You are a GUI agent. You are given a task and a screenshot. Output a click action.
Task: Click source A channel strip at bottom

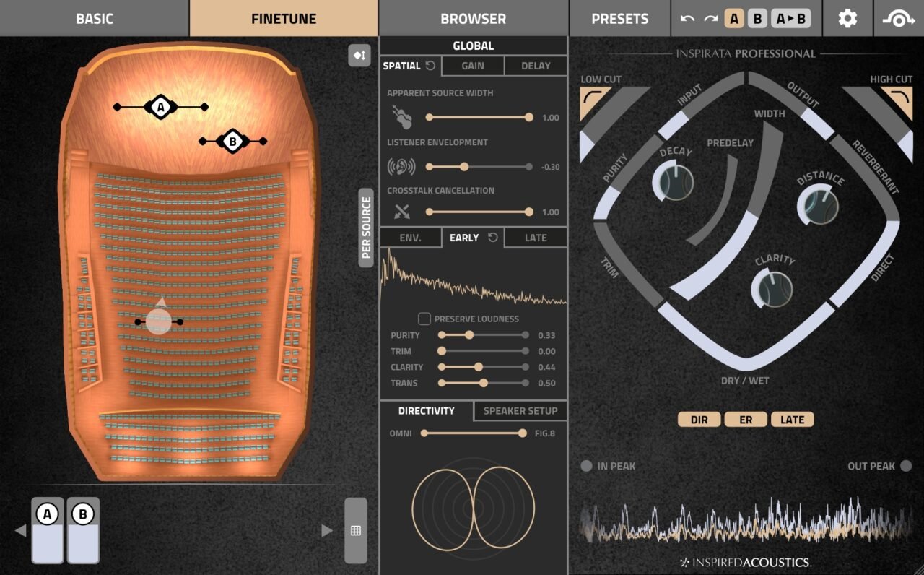point(48,530)
